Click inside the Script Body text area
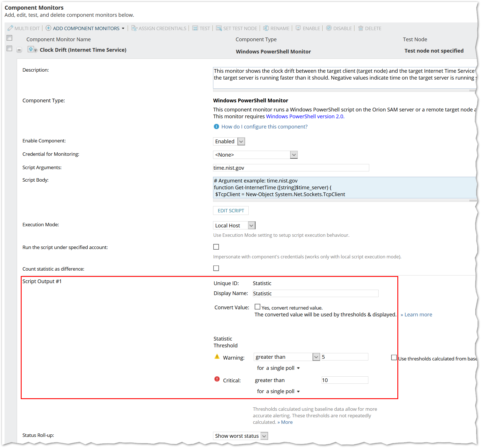 tap(345, 188)
